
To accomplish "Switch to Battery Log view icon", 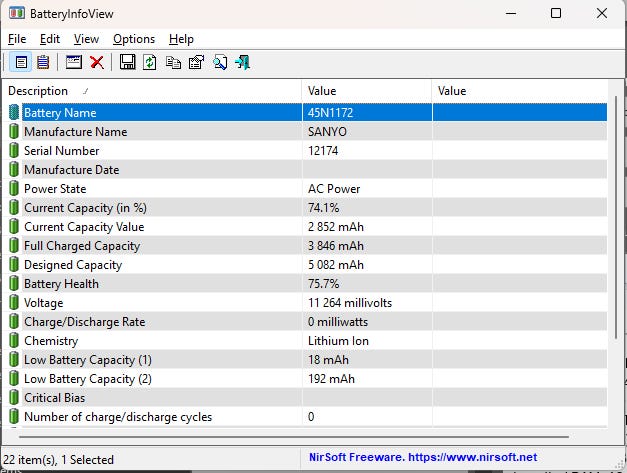I will pyautogui.click(x=43, y=62).
